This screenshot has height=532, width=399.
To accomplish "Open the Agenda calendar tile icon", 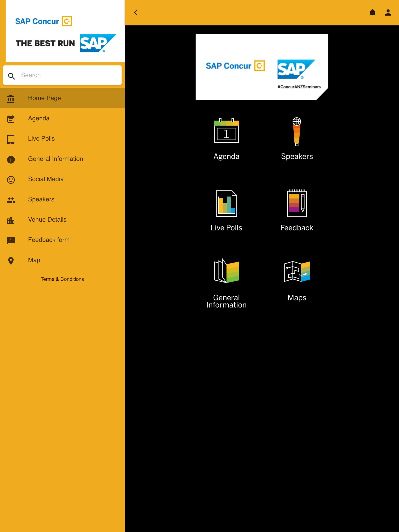I will pos(226,130).
